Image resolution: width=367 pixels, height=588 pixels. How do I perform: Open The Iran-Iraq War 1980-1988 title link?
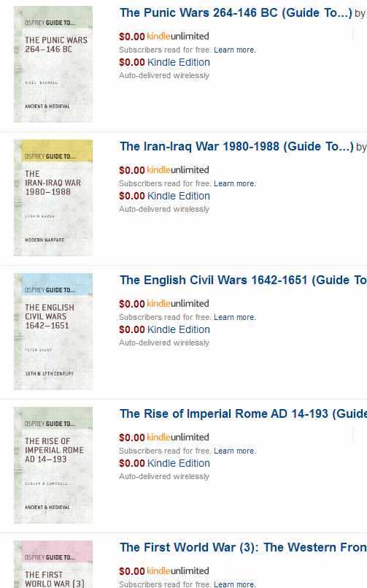(236, 147)
